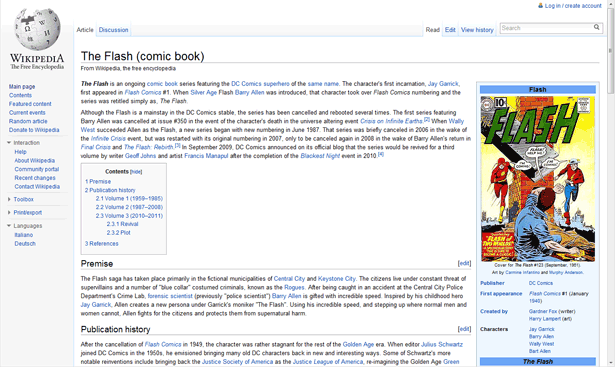Image resolution: width=615 pixels, height=367 pixels.
Task: Jump to 2.3.2 Plot in contents
Action: [118, 233]
